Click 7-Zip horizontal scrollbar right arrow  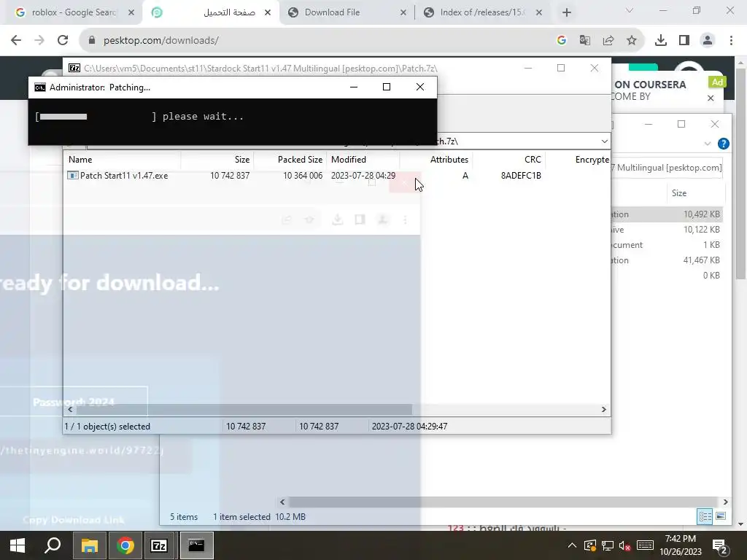[x=603, y=410]
